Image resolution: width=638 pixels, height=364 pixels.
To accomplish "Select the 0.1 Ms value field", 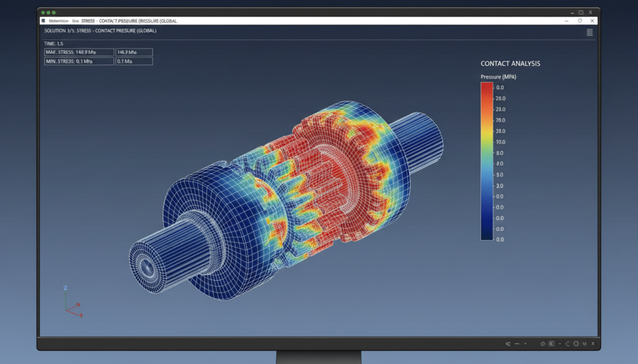I will pyautogui.click(x=135, y=62).
